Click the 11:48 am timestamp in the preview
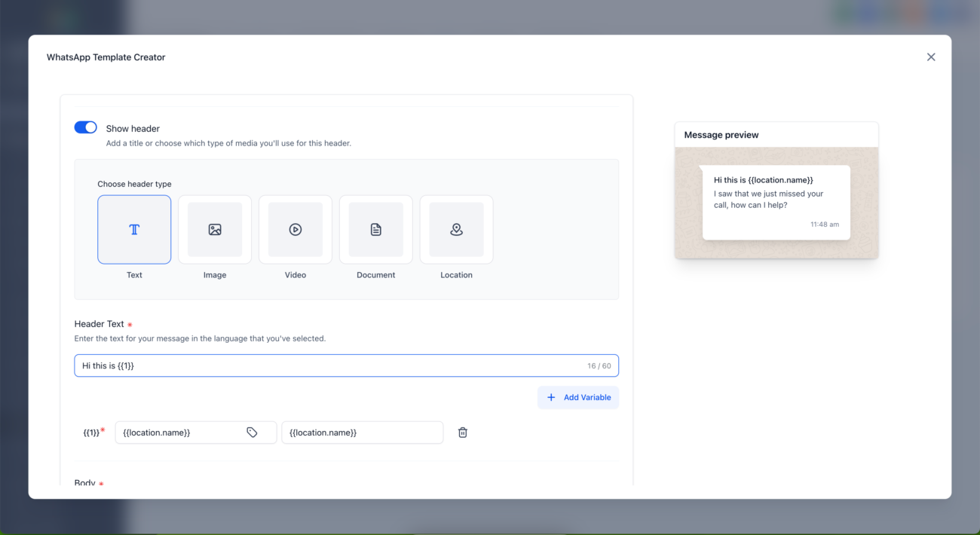Screen dimensions: 980x535 point(824,225)
